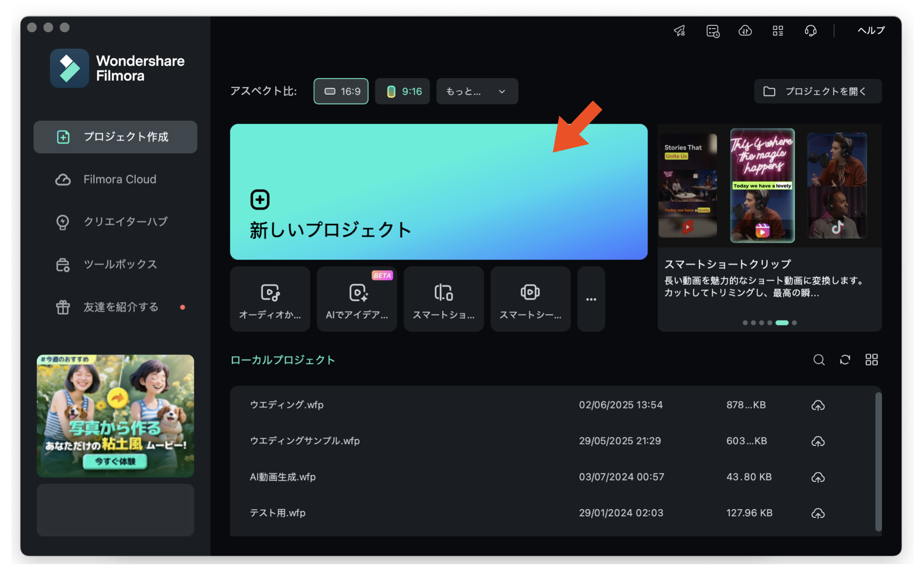
Task: Open テスト用.wfp project
Action: click(552, 513)
